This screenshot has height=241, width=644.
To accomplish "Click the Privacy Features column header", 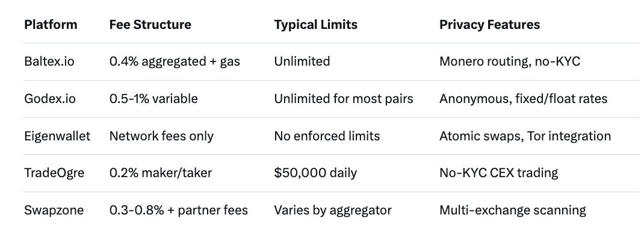I will (x=489, y=25).
